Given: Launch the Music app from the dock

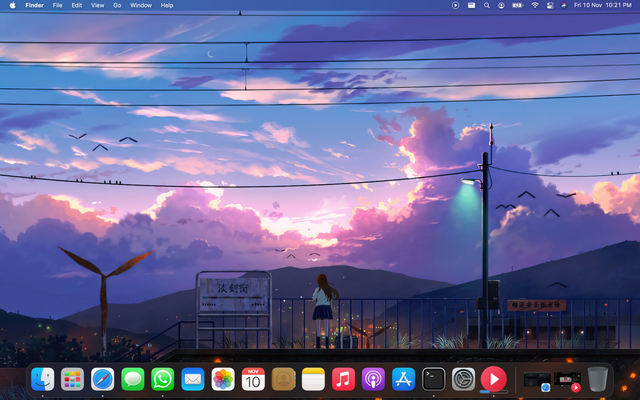Looking at the screenshot, I should pyautogui.click(x=343, y=379).
